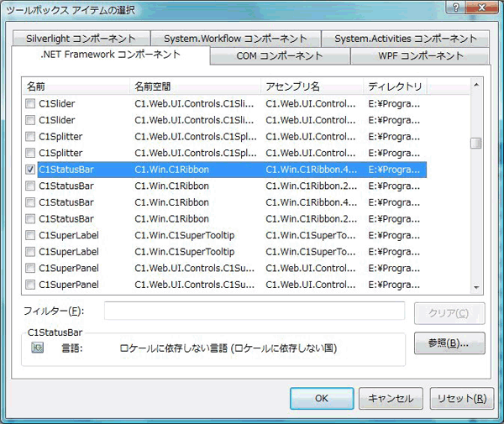The image size is (504, 424).
Task: Sort by アセンブリ名 column header
Action: [312, 86]
